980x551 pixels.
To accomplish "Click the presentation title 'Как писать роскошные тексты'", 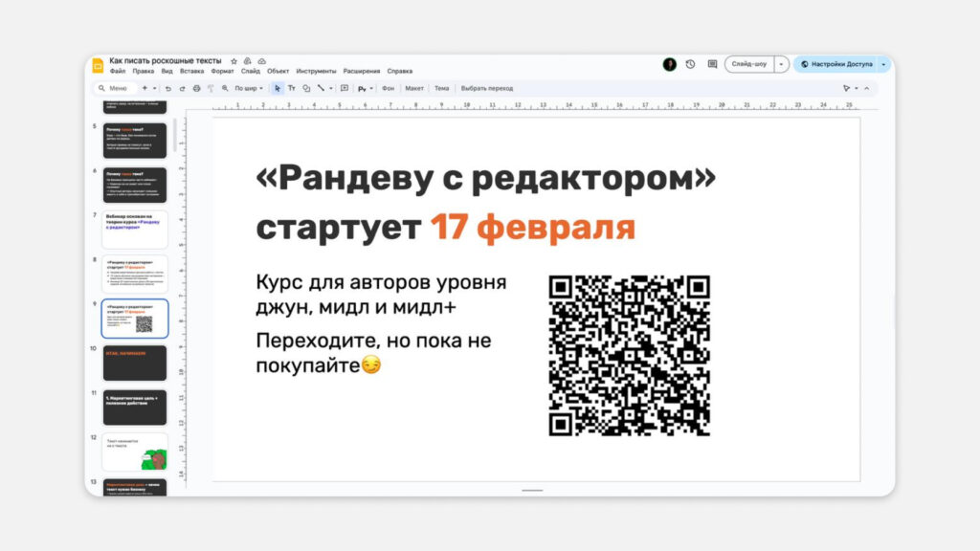I will tap(166, 61).
